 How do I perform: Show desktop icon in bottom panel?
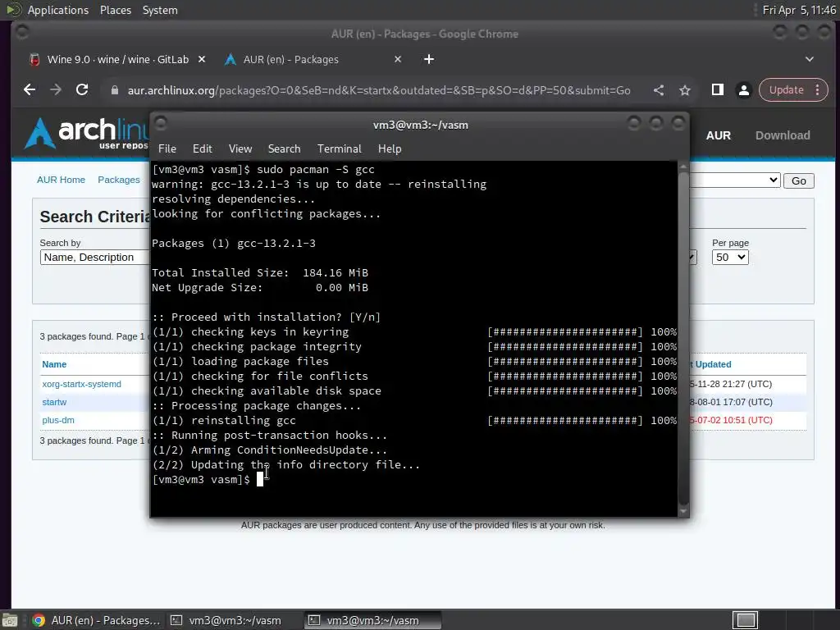[x=9, y=620]
